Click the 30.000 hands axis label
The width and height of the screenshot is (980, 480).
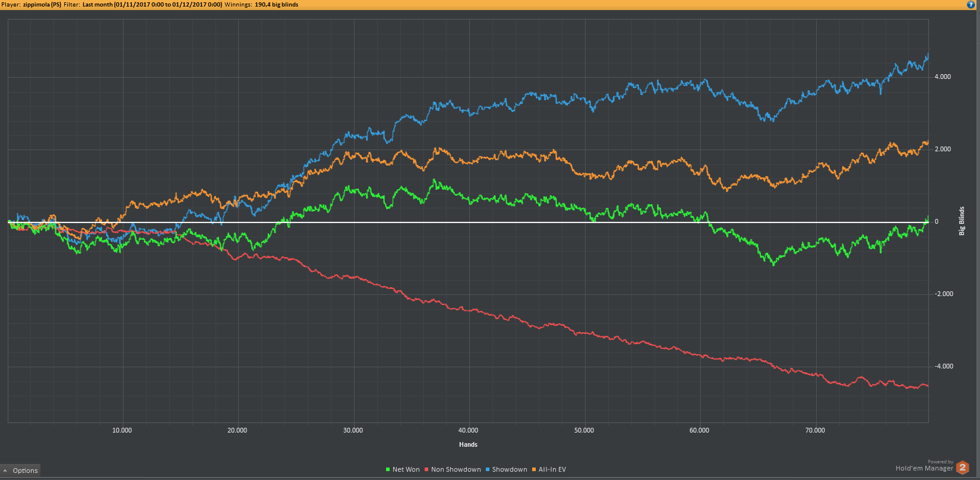click(x=353, y=430)
